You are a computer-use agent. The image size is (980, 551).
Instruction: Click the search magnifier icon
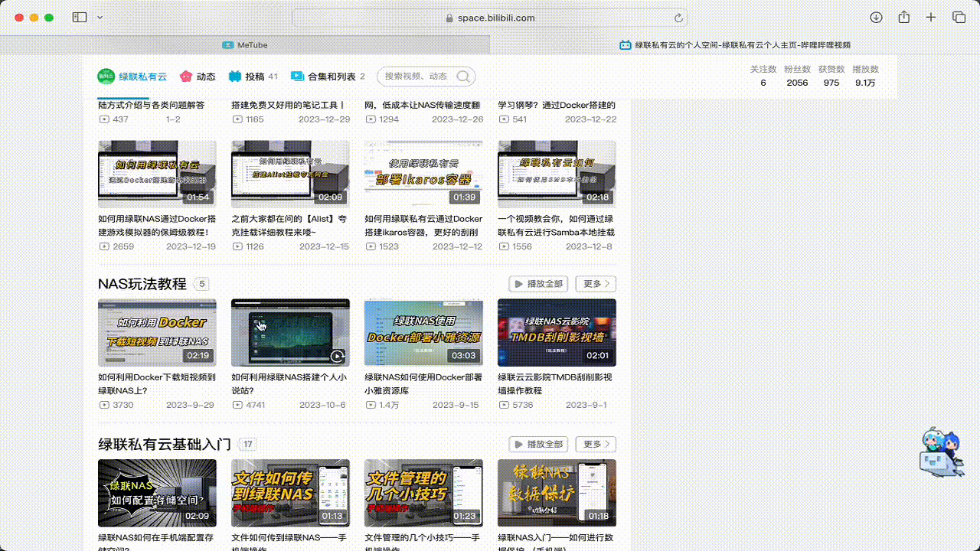(x=462, y=77)
